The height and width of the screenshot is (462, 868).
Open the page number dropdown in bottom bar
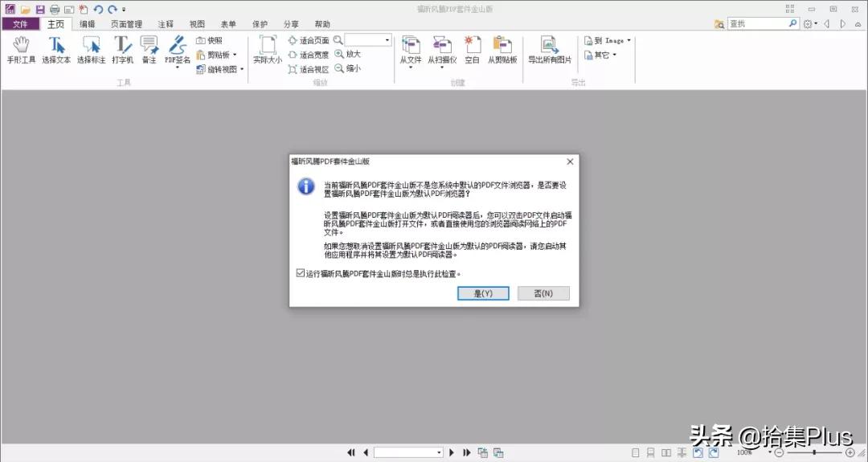[x=439, y=452]
